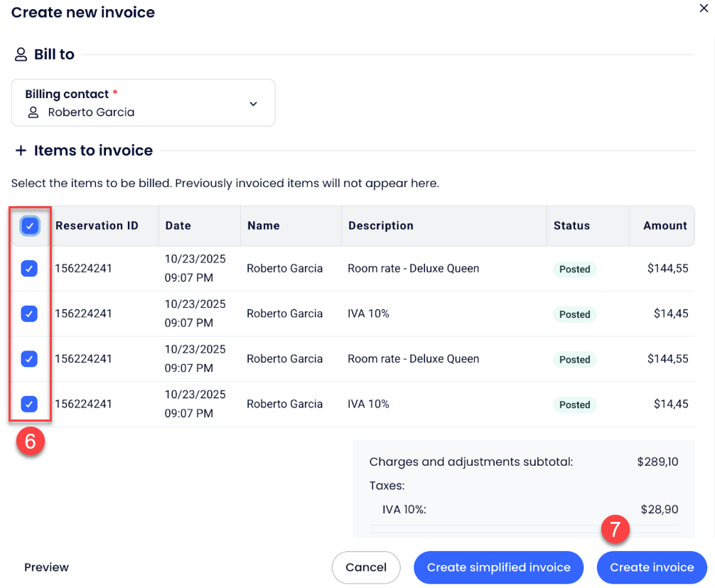Click the Posted status badge in first row
This screenshot has width=715, height=588.
coord(574,269)
